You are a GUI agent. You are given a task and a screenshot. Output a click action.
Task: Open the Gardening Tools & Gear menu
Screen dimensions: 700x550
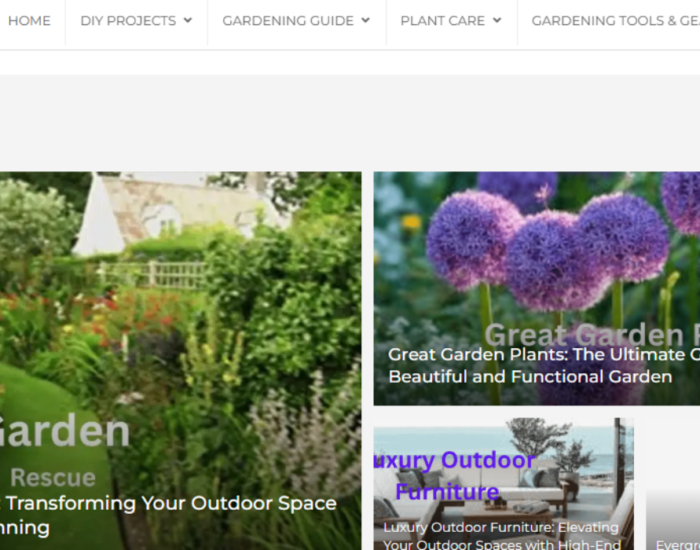click(x=616, y=21)
